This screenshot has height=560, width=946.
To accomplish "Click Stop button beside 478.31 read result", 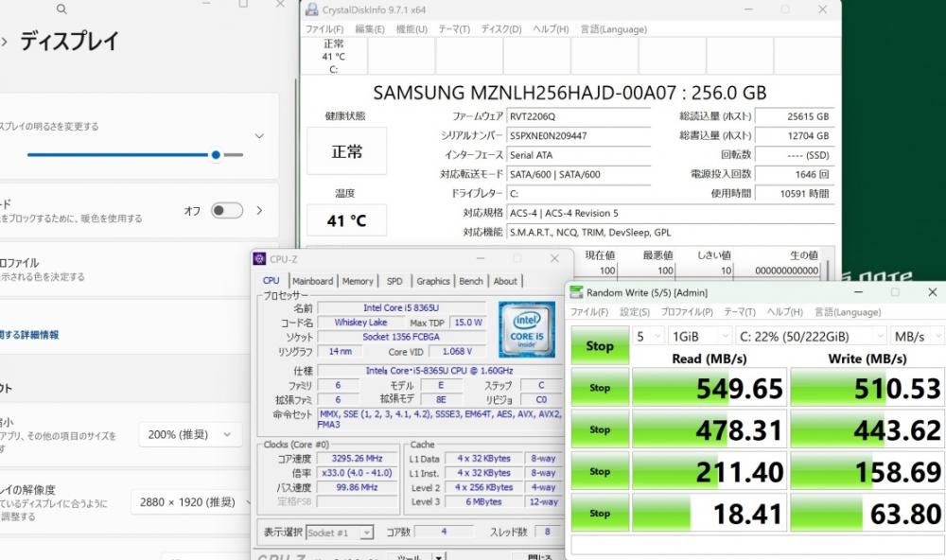I will coord(600,429).
